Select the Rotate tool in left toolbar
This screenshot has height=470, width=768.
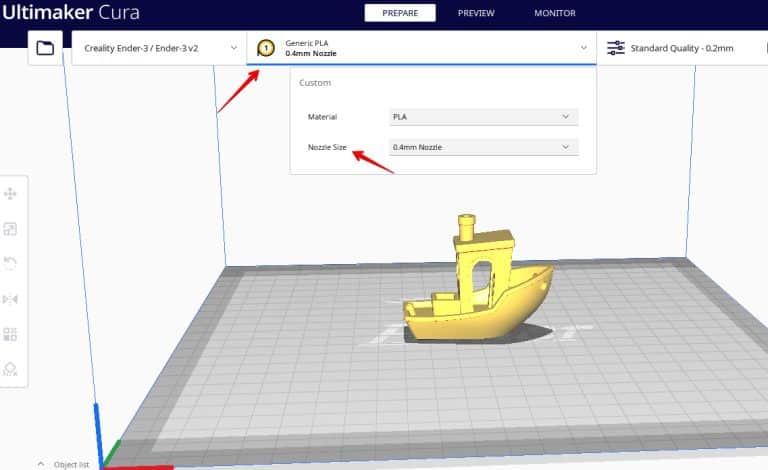(x=10, y=263)
